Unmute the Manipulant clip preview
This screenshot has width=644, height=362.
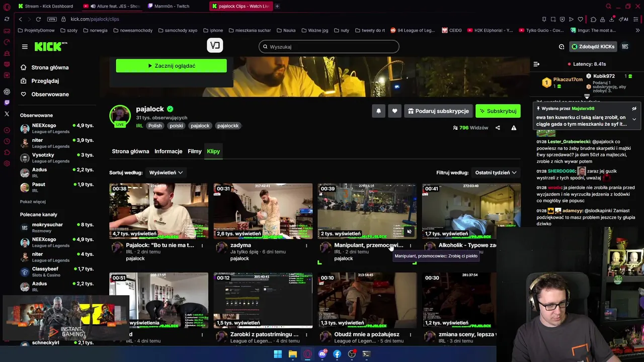pyautogui.click(x=409, y=232)
